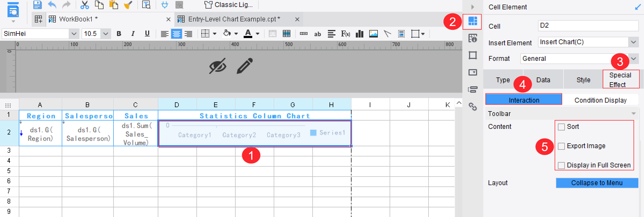Toggle the hidden-eye visibility icon
The image size is (644, 217).
point(218,66)
